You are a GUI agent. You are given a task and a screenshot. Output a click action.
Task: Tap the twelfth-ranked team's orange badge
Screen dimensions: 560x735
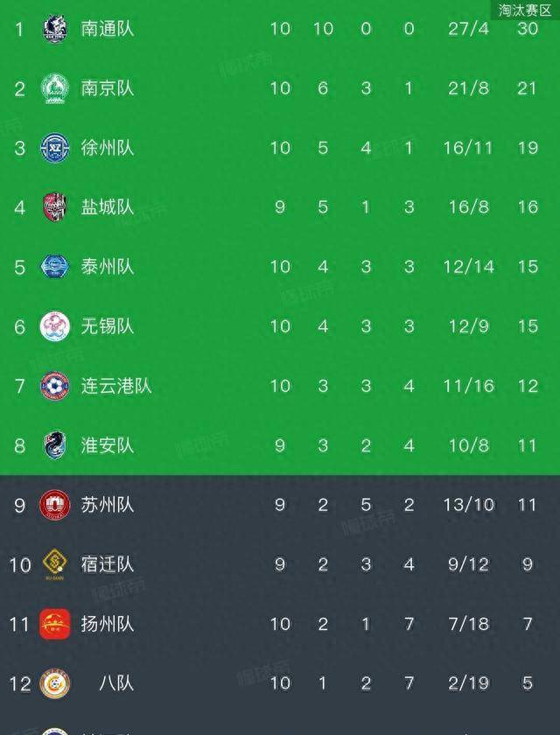point(55,683)
